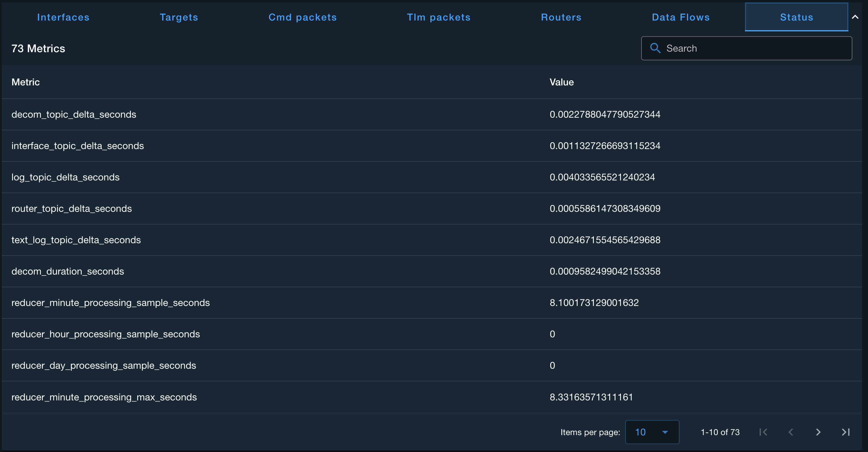This screenshot has width=868, height=452.
Task: Click the search magnifier icon
Action: coord(655,48)
